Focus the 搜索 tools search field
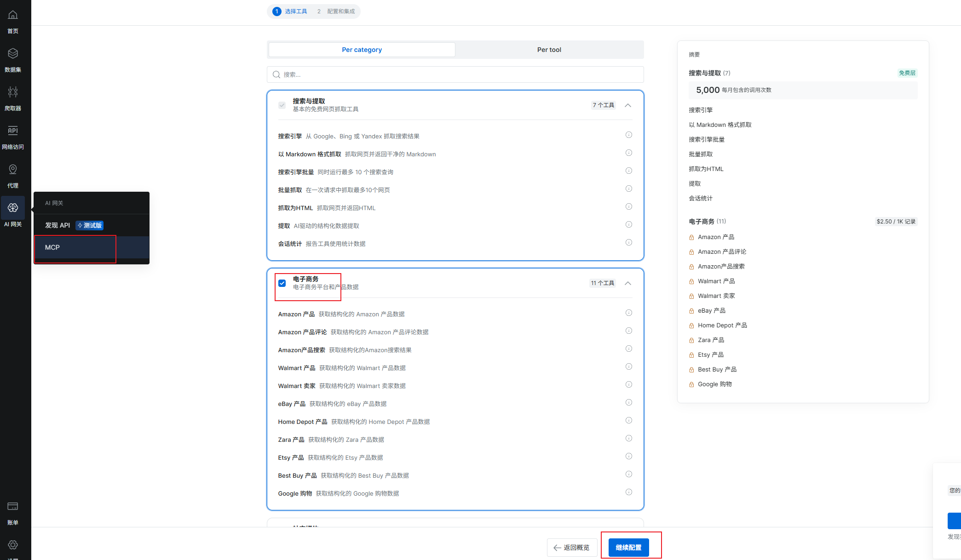The width and height of the screenshot is (961, 560). click(455, 74)
